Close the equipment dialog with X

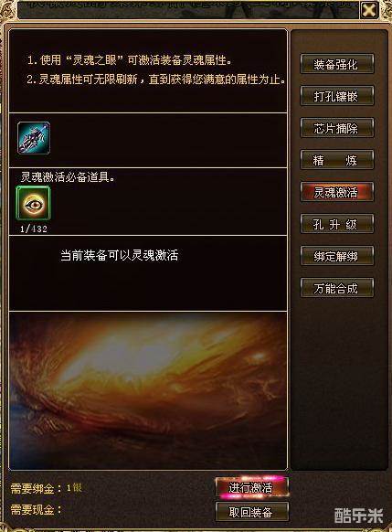(369, 10)
